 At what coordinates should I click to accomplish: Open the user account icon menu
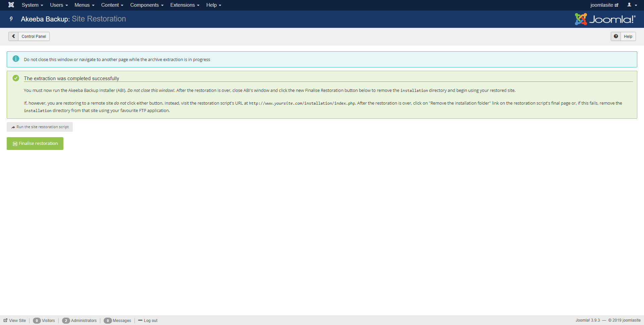[x=632, y=5]
